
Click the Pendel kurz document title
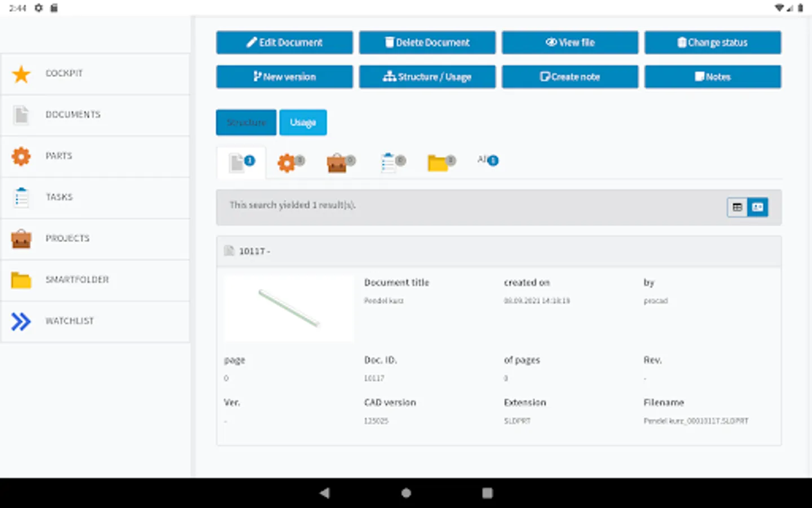tap(383, 301)
